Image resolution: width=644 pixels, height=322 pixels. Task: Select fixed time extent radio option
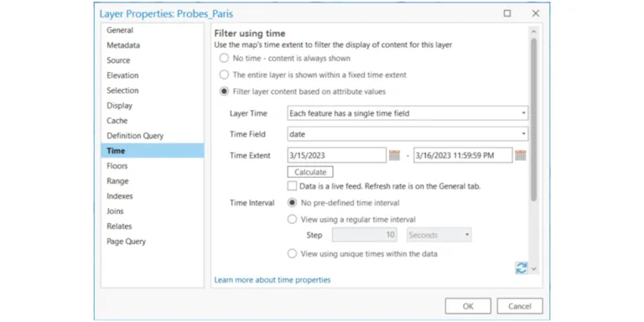224,75
